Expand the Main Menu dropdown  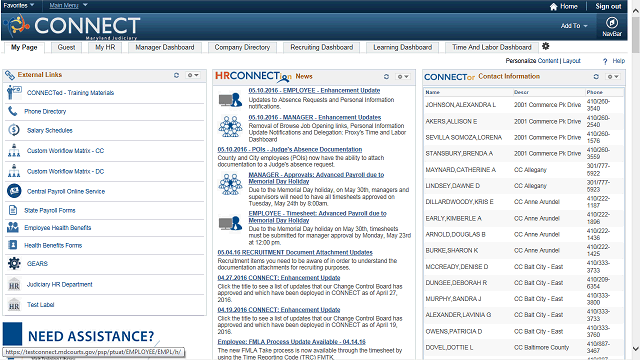pyautogui.click(x=68, y=5)
